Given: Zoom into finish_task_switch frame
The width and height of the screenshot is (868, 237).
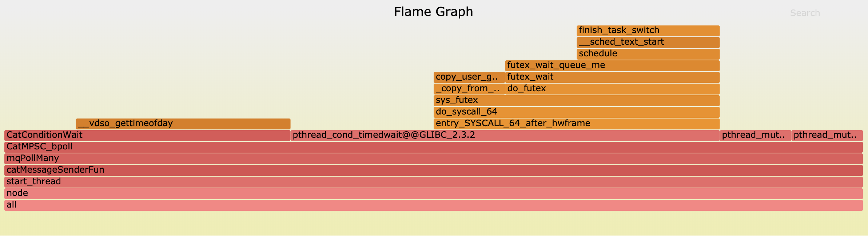Looking at the screenshot, I should [648, 31].
